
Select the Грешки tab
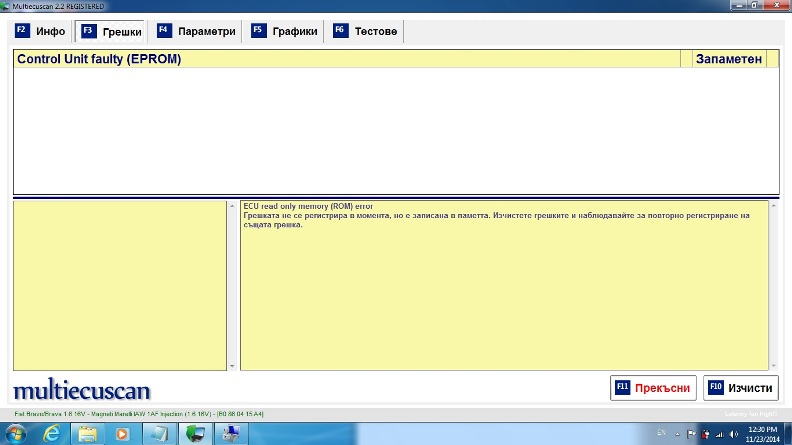point(111,31)
